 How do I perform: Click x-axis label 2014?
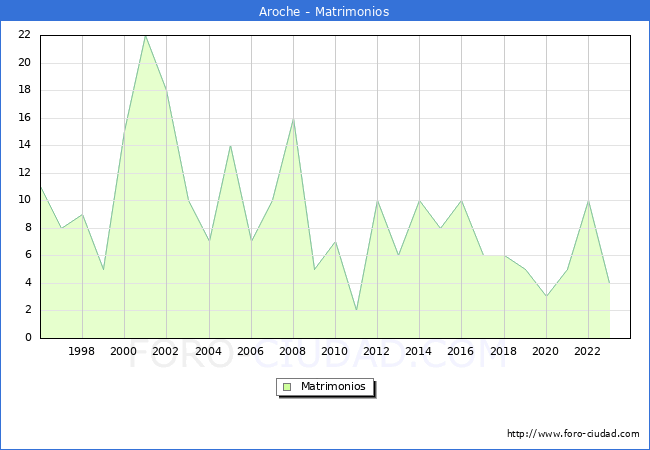click(x=418, y=351)
